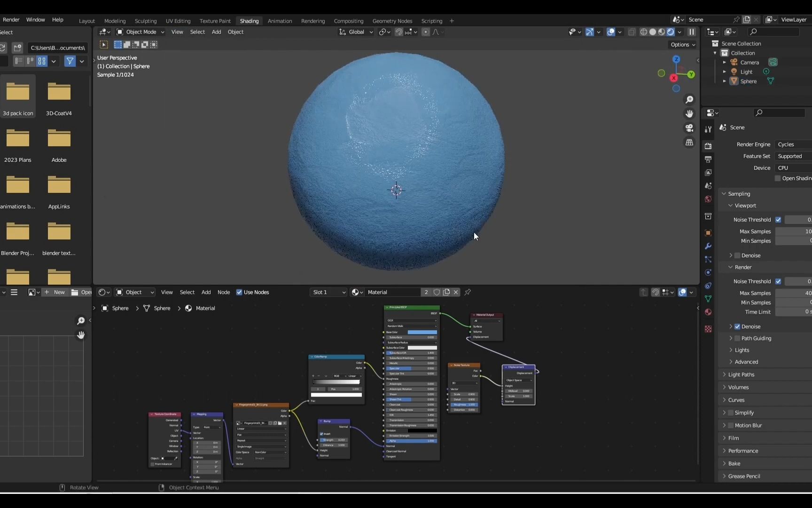Screen dimensions: 812x508
Task: Expand the Light Paths section
Action: tap(742, 374)
